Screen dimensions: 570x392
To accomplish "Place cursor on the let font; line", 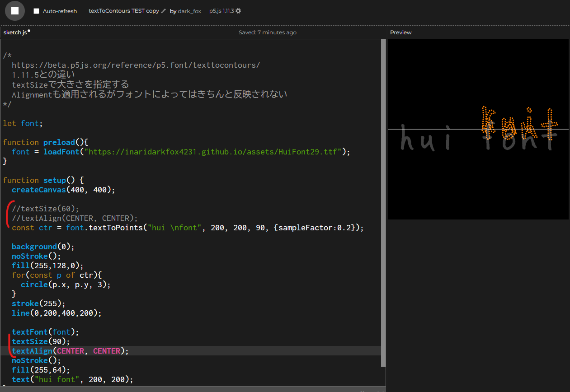I will pyautogui.click(x=23, y=123).
